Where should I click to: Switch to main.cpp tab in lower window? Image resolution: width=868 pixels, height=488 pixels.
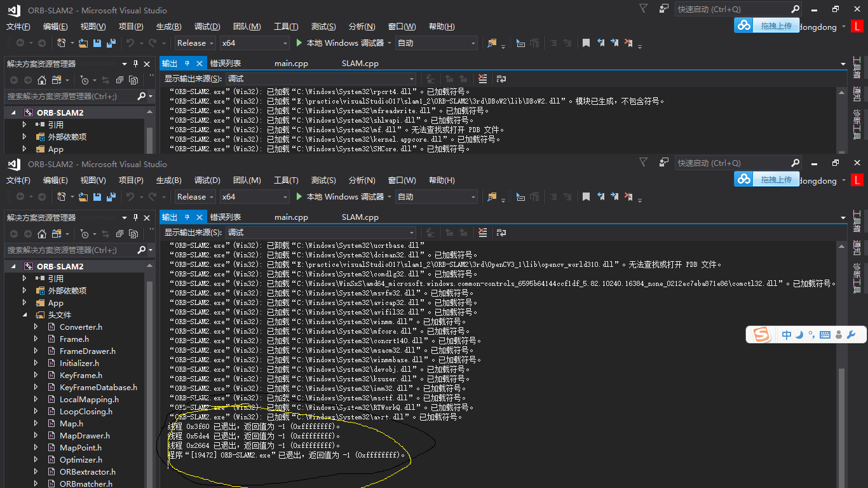click(291, 217)
